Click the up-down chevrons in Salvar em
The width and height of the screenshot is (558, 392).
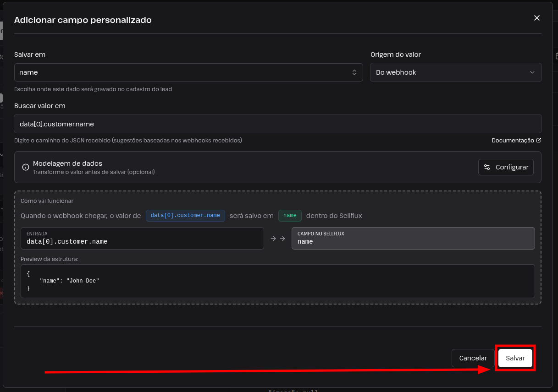[x=354, y=72]
